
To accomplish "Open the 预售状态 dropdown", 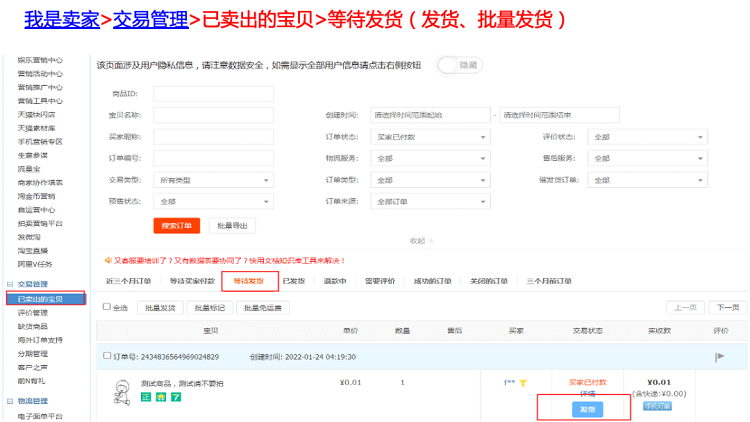I will [x=214, y=201].
